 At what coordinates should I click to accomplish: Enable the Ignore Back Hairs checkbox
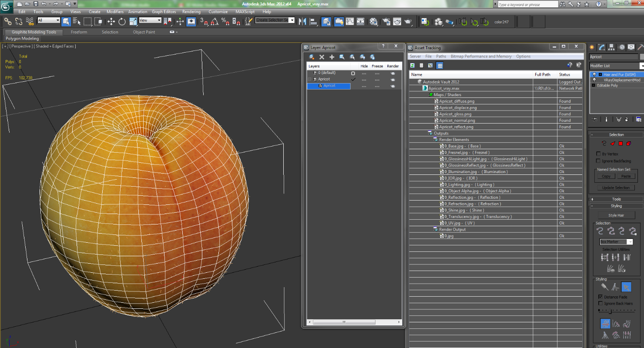click(x=600, y=303)
